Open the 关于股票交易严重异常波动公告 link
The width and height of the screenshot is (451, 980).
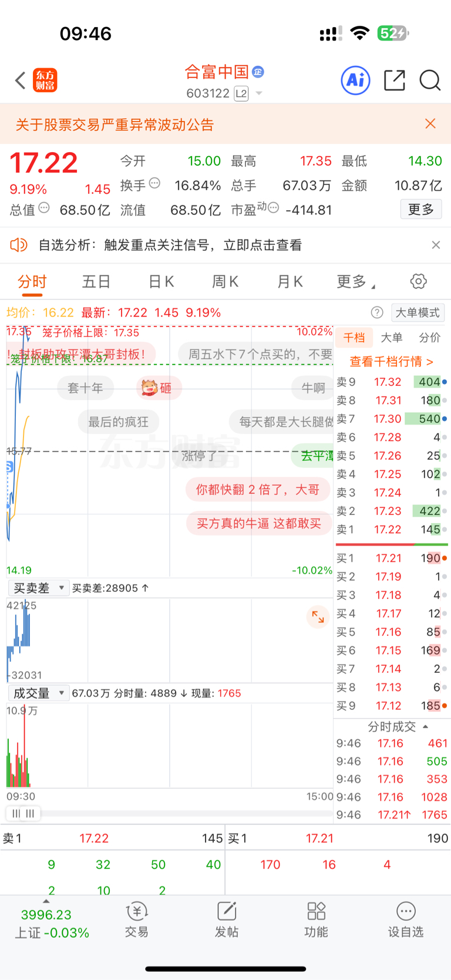coord(115,124)
